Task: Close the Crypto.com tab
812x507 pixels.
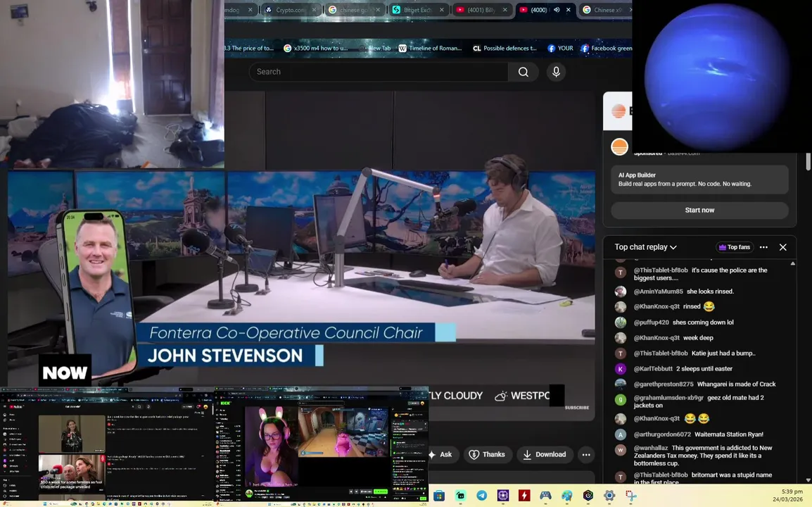Action: 314,10
